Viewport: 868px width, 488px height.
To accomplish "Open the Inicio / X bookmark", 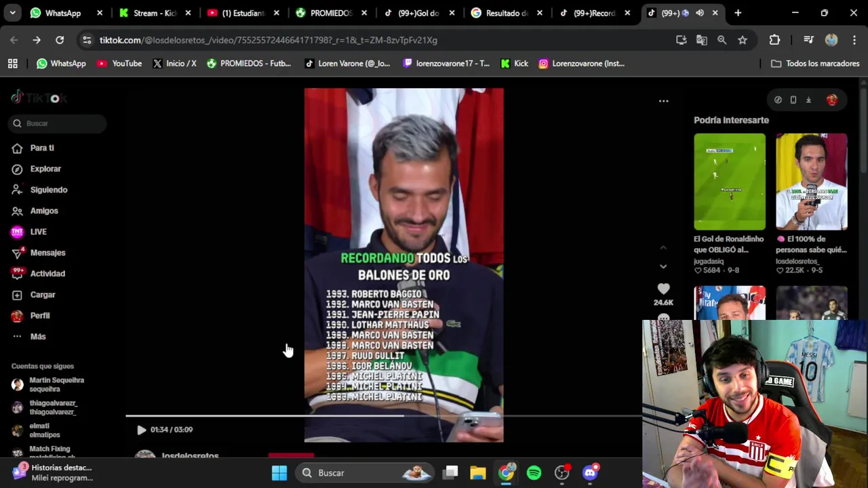I will point(174,64).
